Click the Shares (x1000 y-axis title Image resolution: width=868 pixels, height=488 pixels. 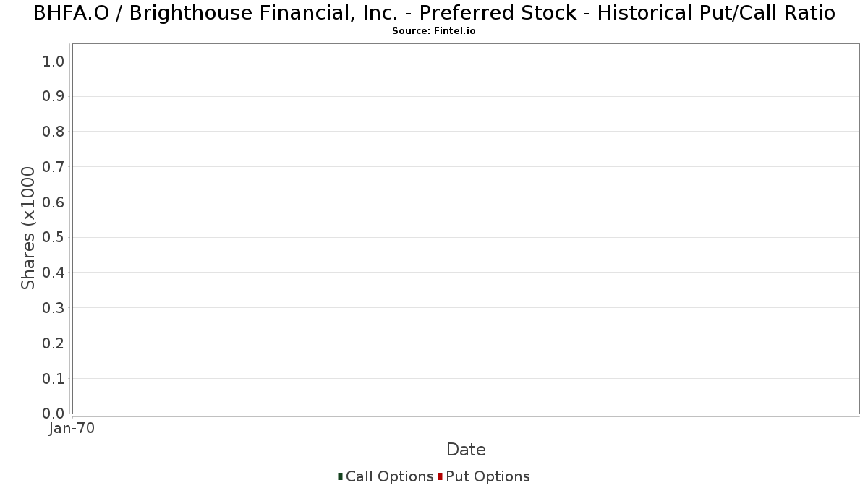click(28, 228)
